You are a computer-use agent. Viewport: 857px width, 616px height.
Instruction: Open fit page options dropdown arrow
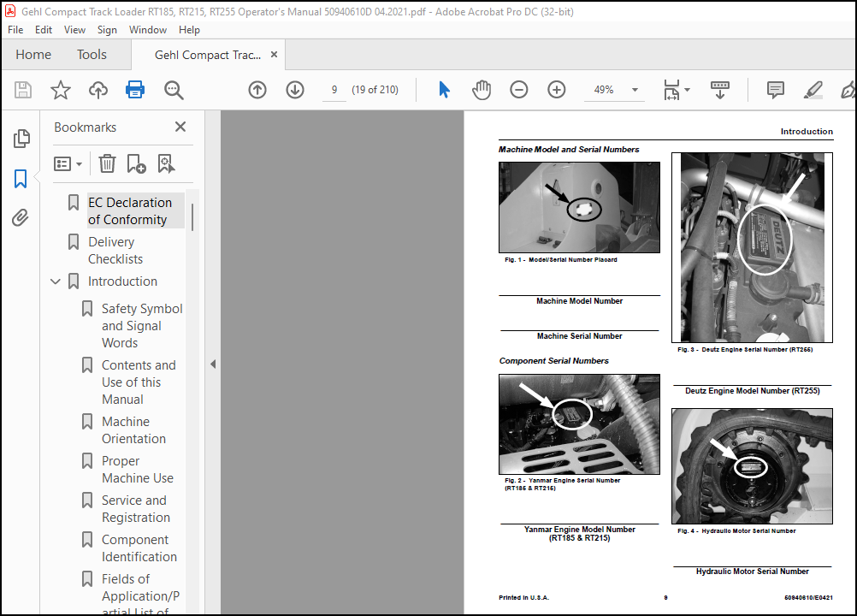(x=688, y=90)
